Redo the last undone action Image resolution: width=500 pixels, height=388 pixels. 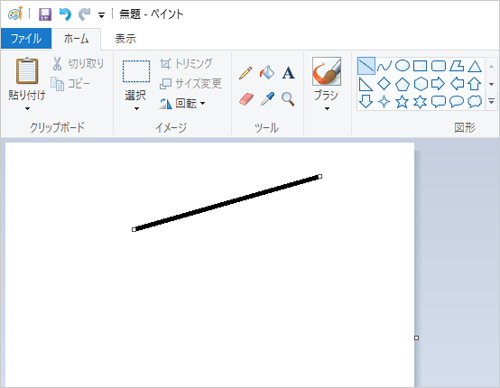point(84,14)
